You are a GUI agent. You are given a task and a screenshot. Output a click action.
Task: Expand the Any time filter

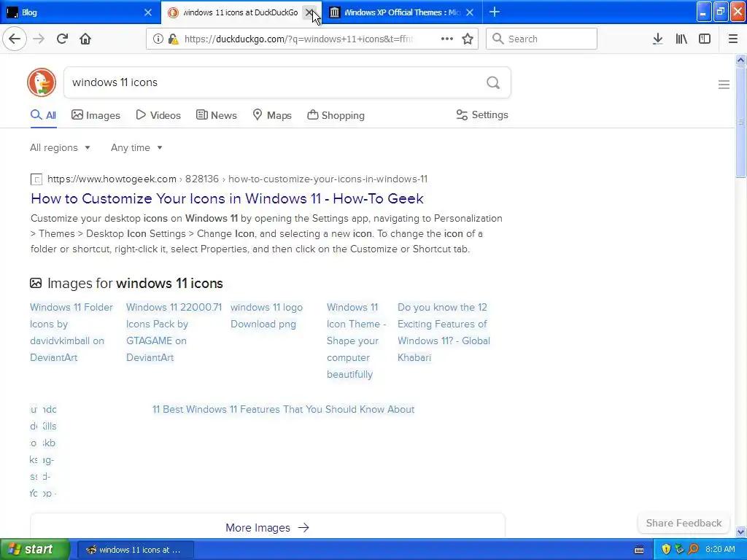pos(136,147)
